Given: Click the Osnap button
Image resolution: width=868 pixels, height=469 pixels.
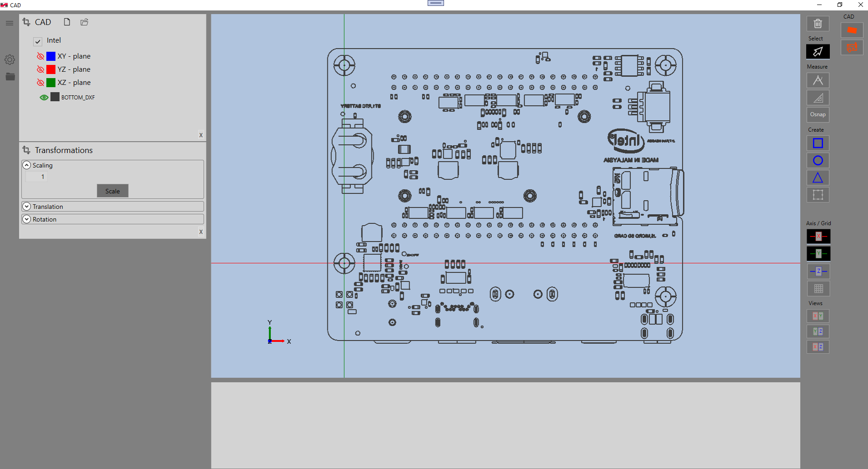Looking at the screenshot, I should tap(818, 114).
